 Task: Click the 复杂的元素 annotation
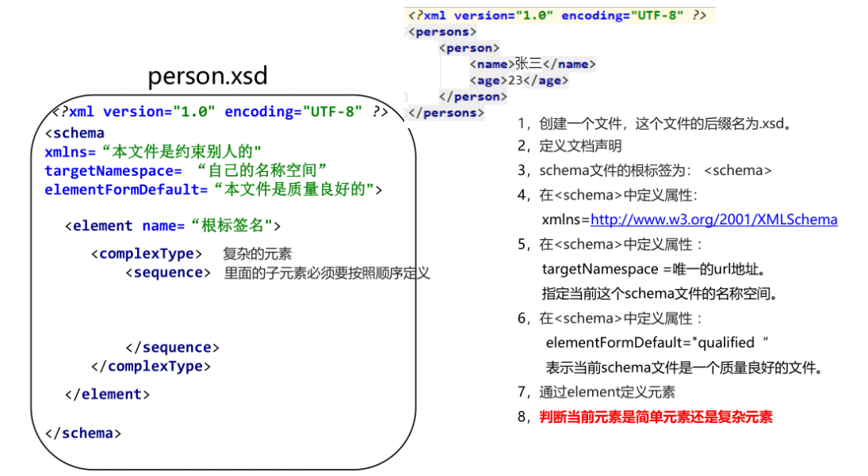click(257, 253)
